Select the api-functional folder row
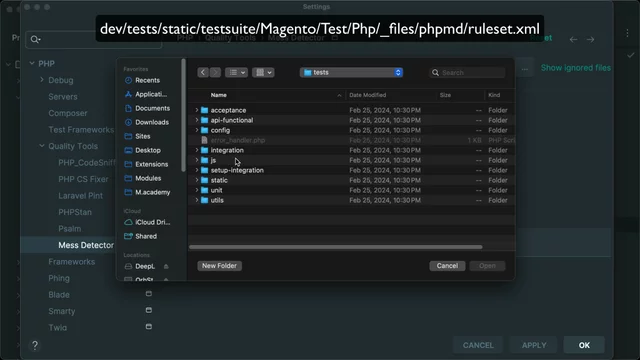Screen dimensions: 640x360 [351, 120]
